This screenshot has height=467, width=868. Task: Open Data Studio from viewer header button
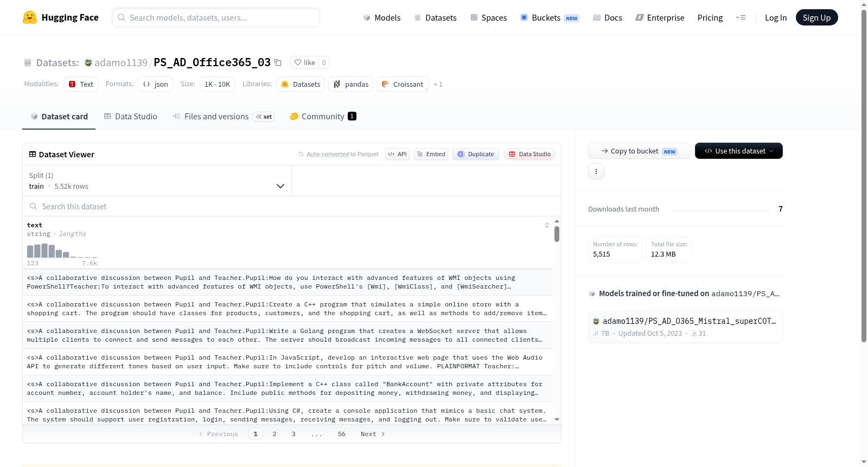coord(529,154)
